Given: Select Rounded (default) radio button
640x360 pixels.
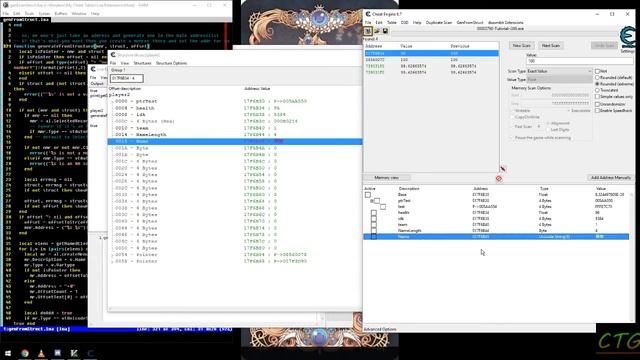Looking at the screenshot, I should (598, 78).
